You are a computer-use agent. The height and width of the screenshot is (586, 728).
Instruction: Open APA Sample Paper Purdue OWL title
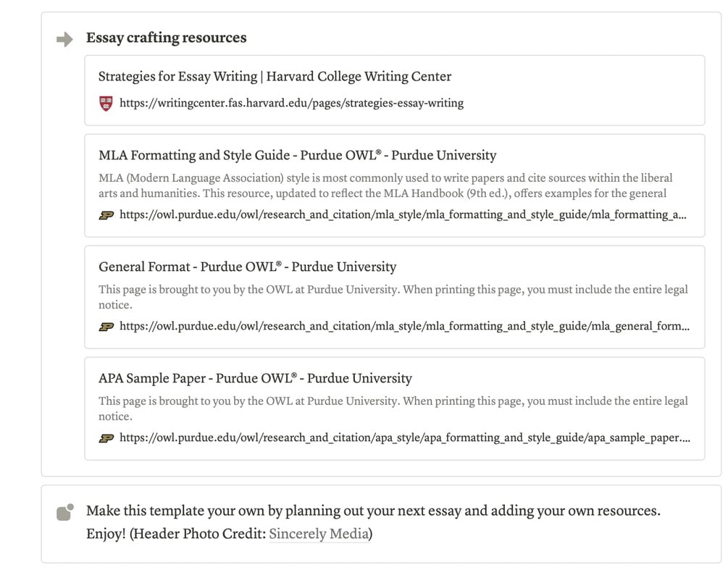point(255,378)
